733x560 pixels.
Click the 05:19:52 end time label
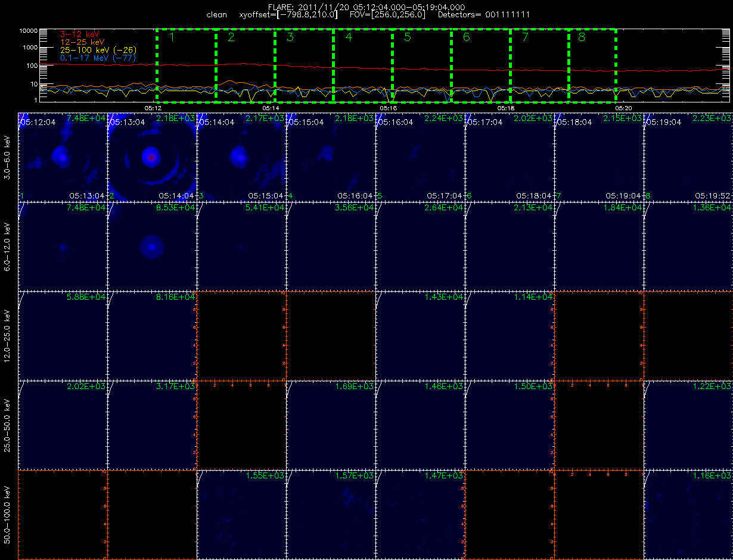(x=713, y=195)
